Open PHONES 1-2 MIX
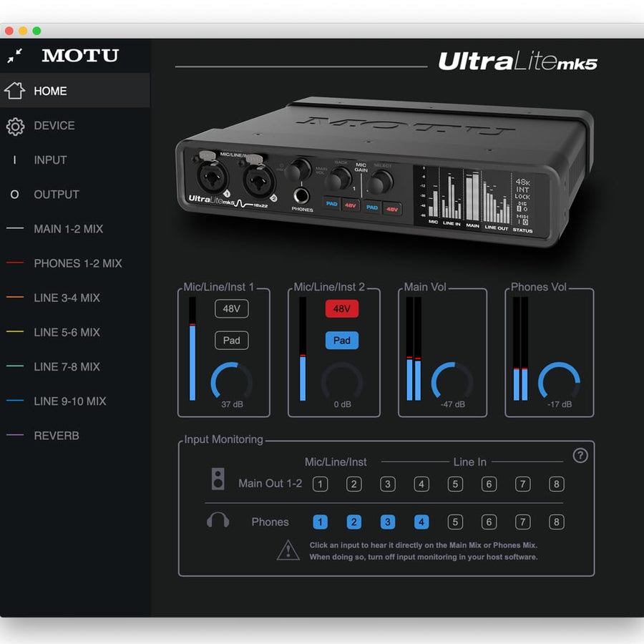Screen dimensions: 644x644 coord(74,263)
